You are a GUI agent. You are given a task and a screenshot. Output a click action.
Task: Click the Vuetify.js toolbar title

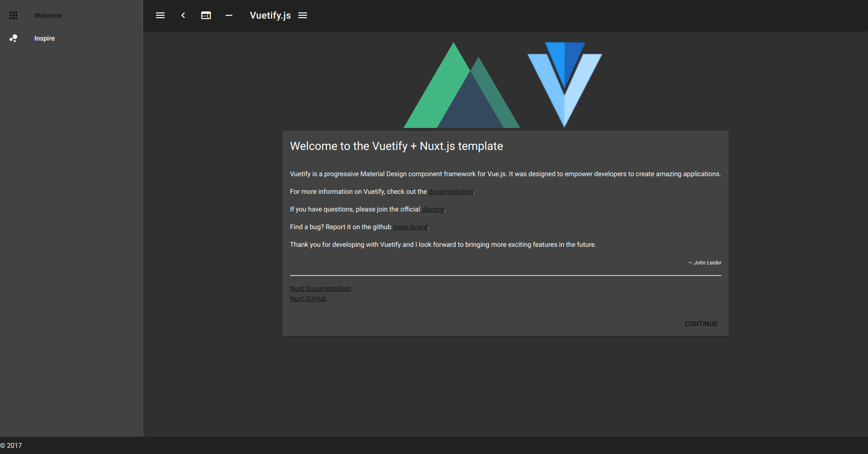tap(270, 15)
